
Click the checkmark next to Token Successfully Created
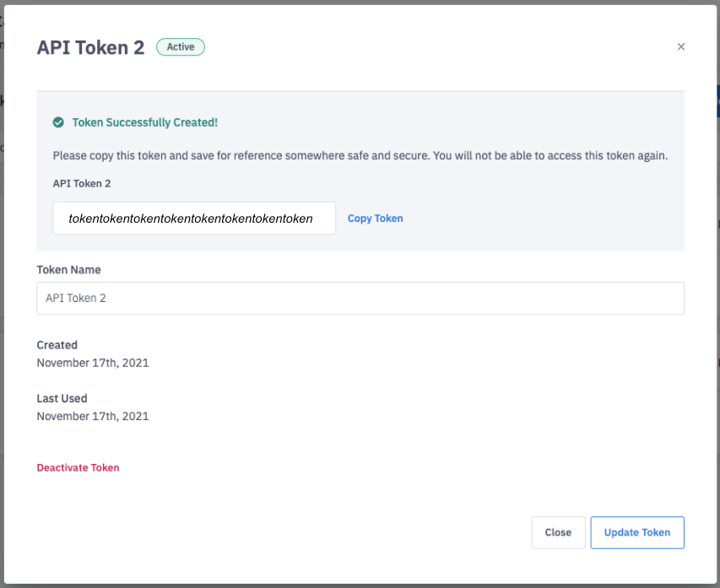pos(58,121)
